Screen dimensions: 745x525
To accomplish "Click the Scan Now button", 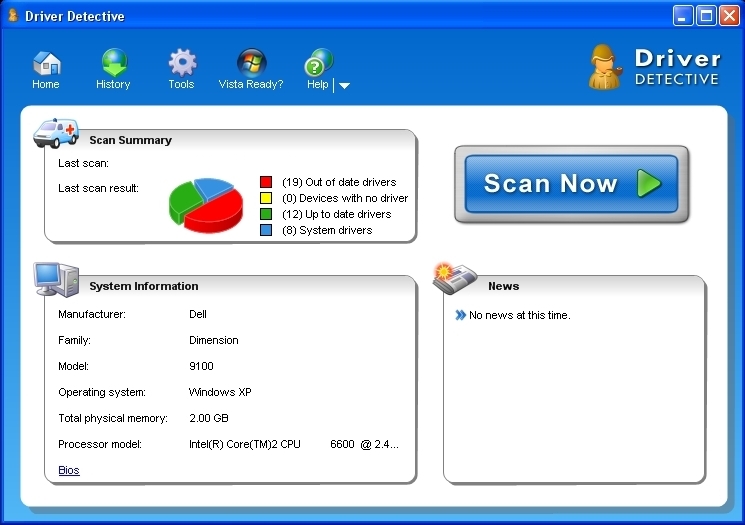I will click(x=571, y=184).
